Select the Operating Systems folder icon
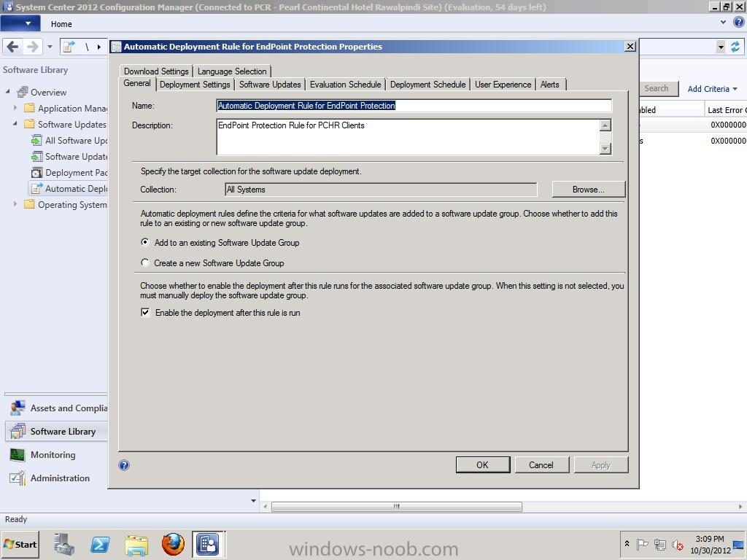This screenshot has width=747, height=560. click(29, 204)
